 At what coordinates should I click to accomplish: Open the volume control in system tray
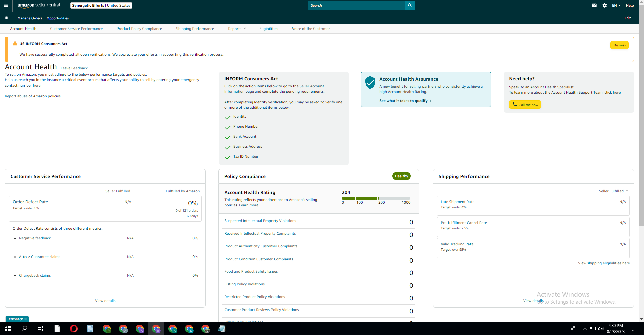tap(601, 329)
